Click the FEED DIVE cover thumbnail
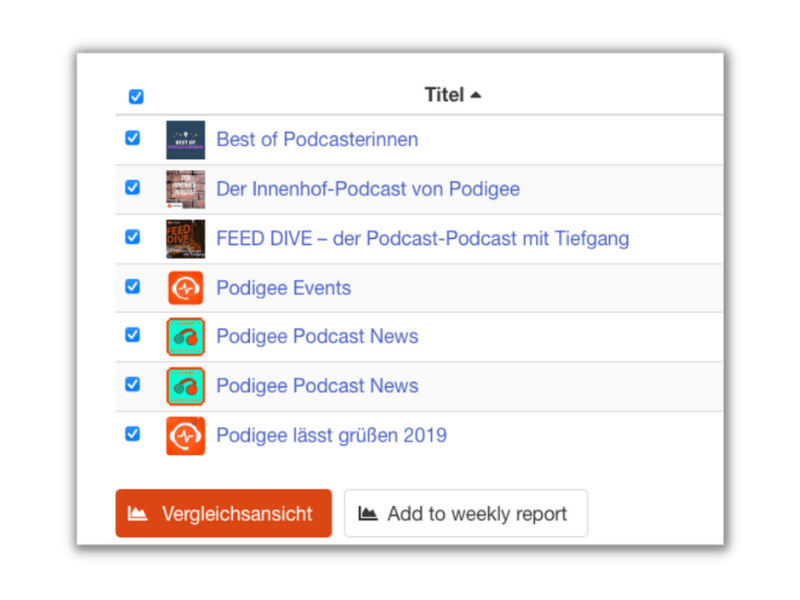 click(x=186, y=239)
